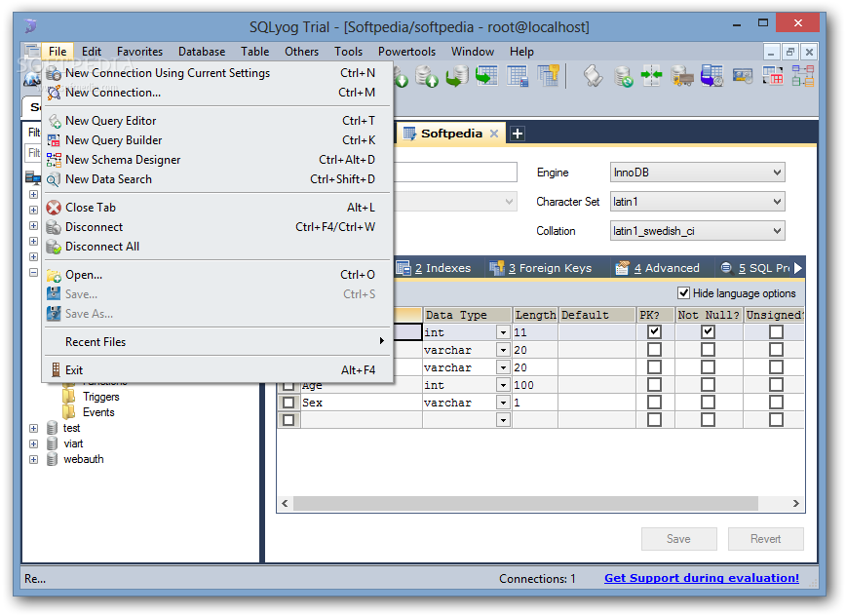Add a new tab with the plus icon

pyautogui.click(x=518, y=134)
